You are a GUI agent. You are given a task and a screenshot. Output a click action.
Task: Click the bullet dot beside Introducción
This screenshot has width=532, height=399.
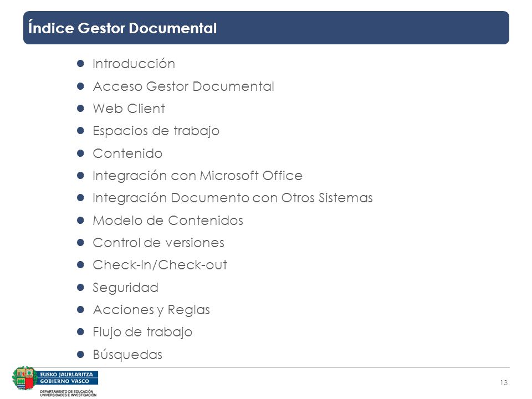click(x=80, y=63)
